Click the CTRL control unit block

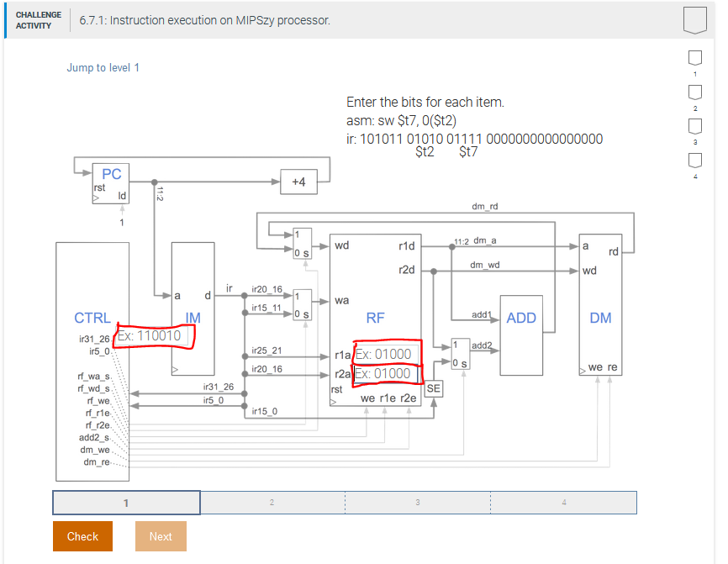pos(92,318)
